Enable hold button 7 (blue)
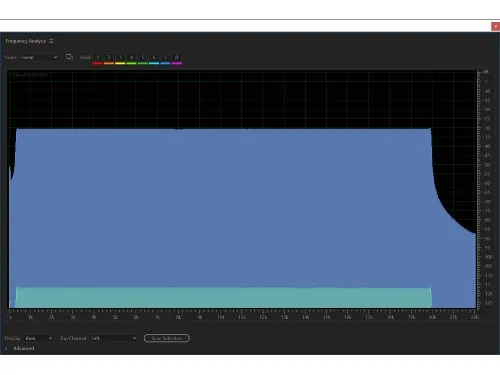The image size is (500, 375). (165, 58)
